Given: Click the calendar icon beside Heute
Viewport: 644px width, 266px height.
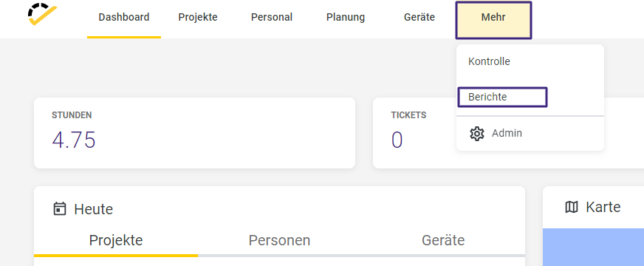Looking at the screenshot, I should [x=60, y=208].
